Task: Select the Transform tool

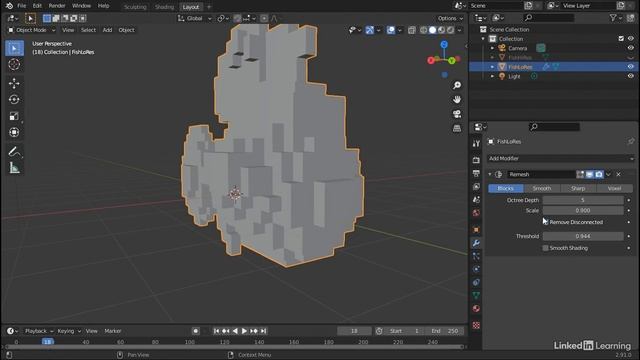Action: pos(14,132)
